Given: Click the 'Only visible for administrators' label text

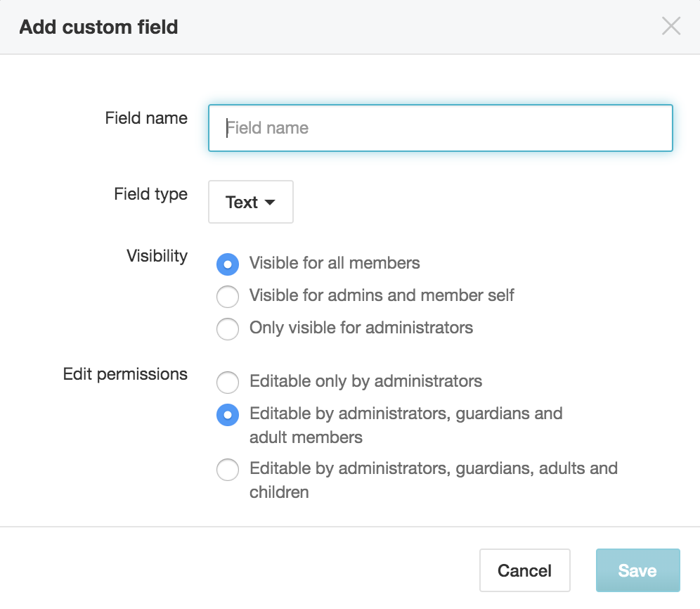Looking at the screenshot, I should [361, 328].
